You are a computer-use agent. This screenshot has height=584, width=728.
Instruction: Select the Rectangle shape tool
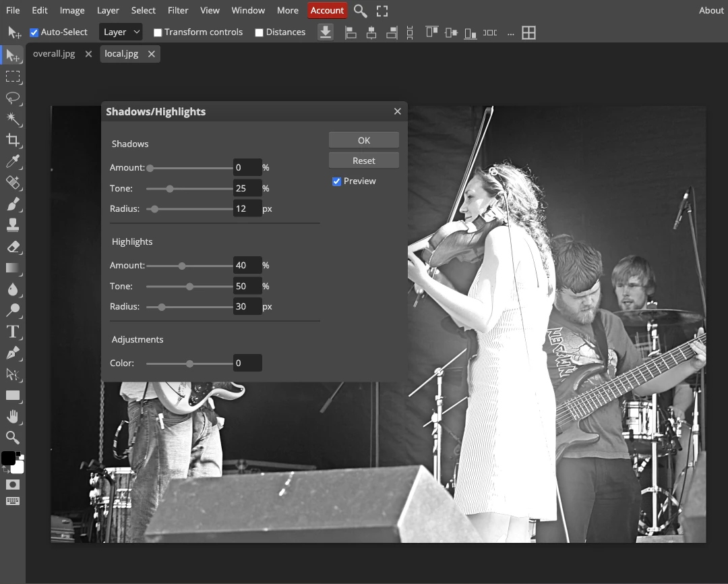click(13, 396)
